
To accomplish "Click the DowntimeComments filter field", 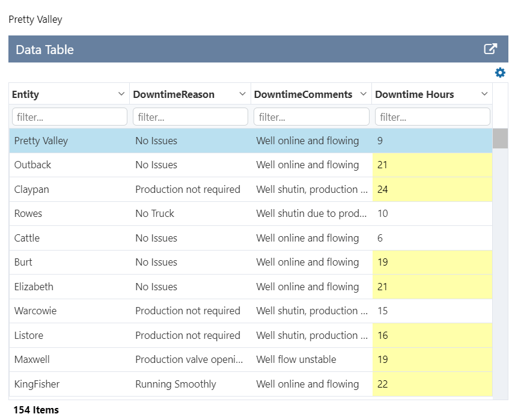I will tap(311, 117).
